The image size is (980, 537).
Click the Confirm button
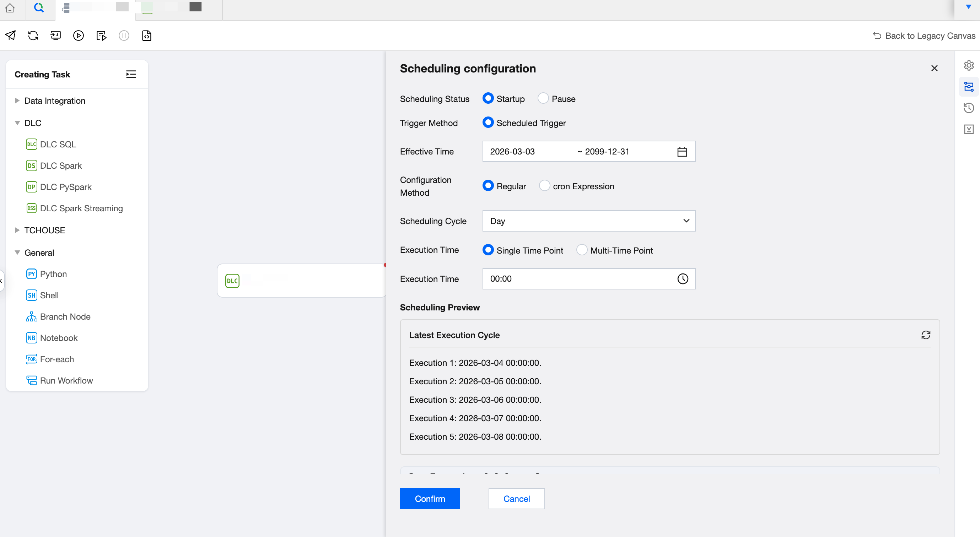tap(430, 499)
